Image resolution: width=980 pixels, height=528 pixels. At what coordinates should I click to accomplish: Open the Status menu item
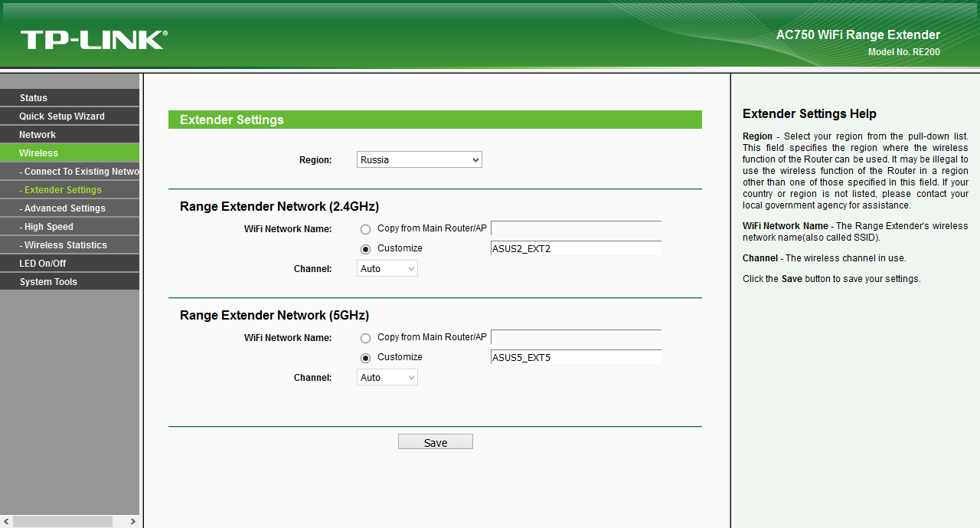pos(70,98)
